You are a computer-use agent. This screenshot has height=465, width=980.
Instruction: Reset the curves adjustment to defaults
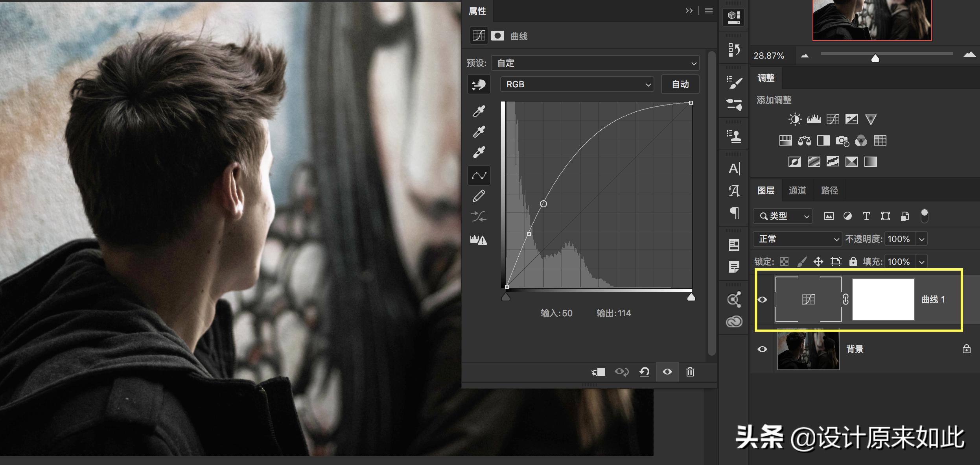644,372
